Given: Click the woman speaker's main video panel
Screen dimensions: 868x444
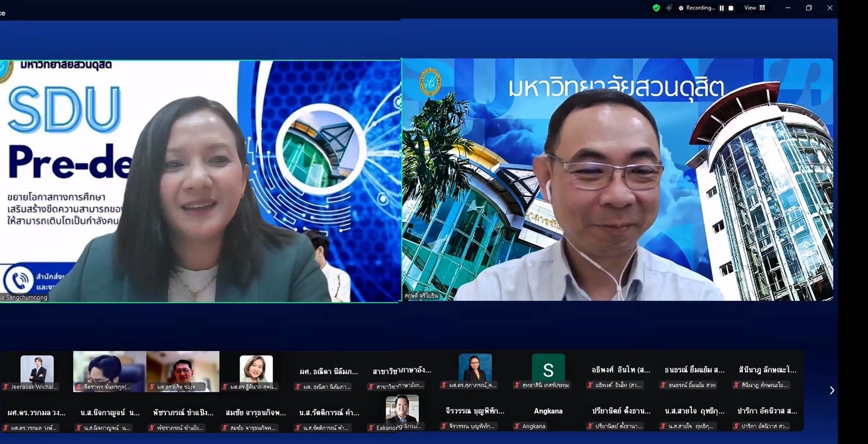Looking at the screenshot, I should [200, 181].
